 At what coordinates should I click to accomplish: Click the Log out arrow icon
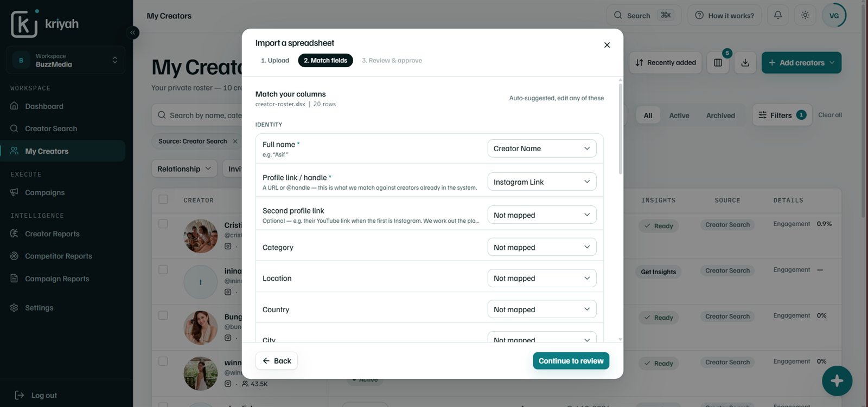tap(19, 395)
